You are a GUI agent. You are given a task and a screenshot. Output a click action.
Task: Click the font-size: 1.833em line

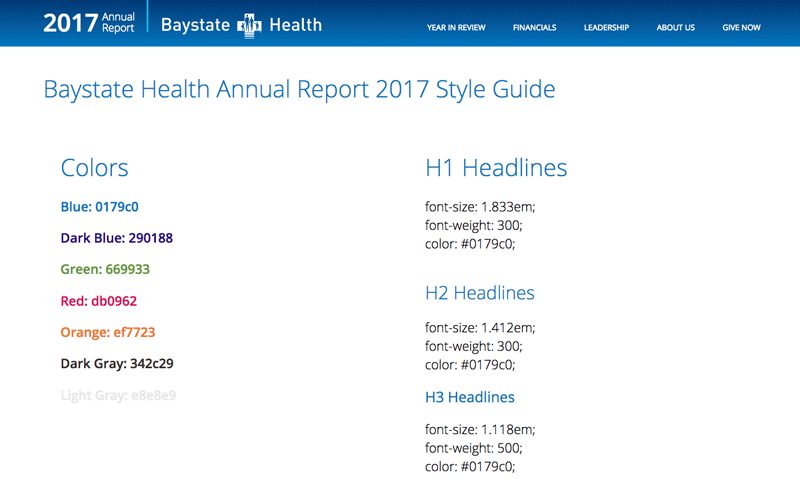[480, 207]
